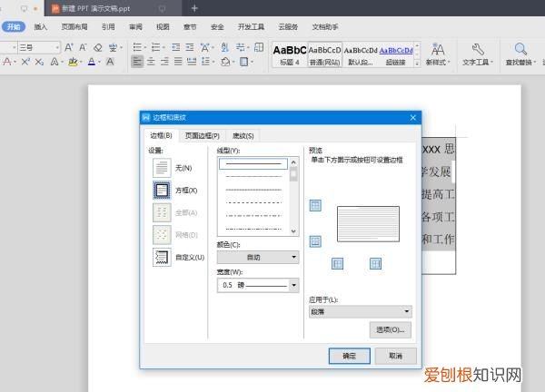
Task: Switch to 底纹(S) shading tab
Action: pyautogui.click(x=243, y=135)
